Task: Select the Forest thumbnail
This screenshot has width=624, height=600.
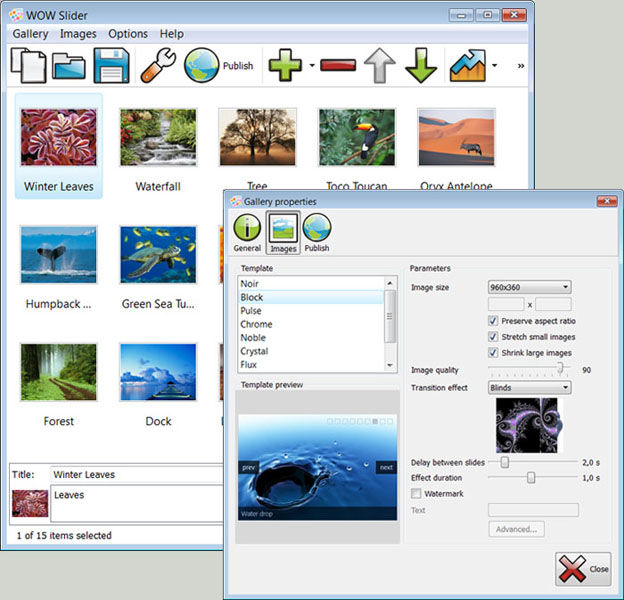Action: 58,372
